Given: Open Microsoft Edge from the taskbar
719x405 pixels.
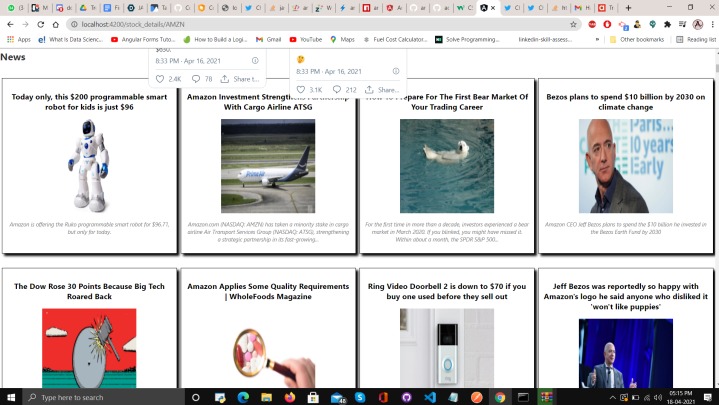Looking at the screenshot, I should 243,397.
